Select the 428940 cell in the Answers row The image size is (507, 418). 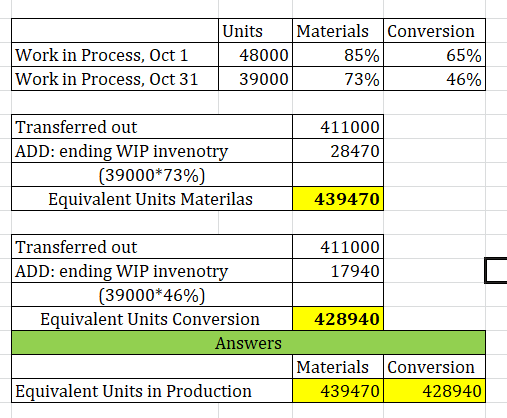(x=434, y=391)
